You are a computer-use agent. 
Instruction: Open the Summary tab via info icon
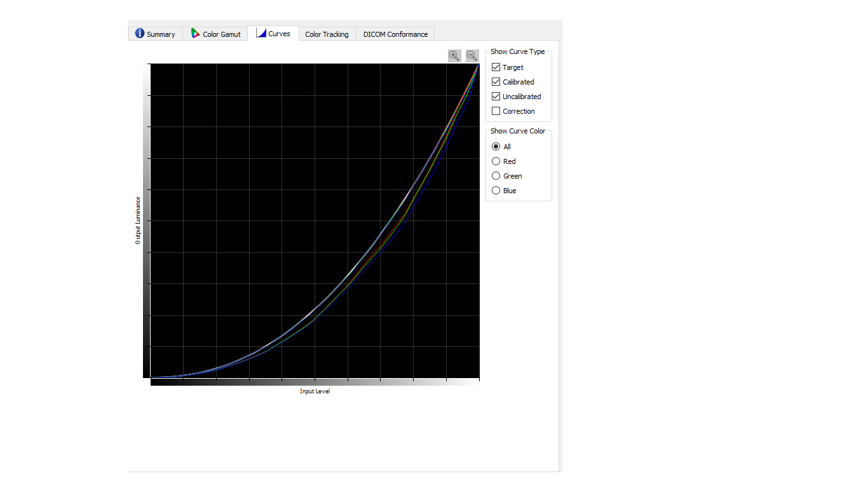(x=140, y=34)
